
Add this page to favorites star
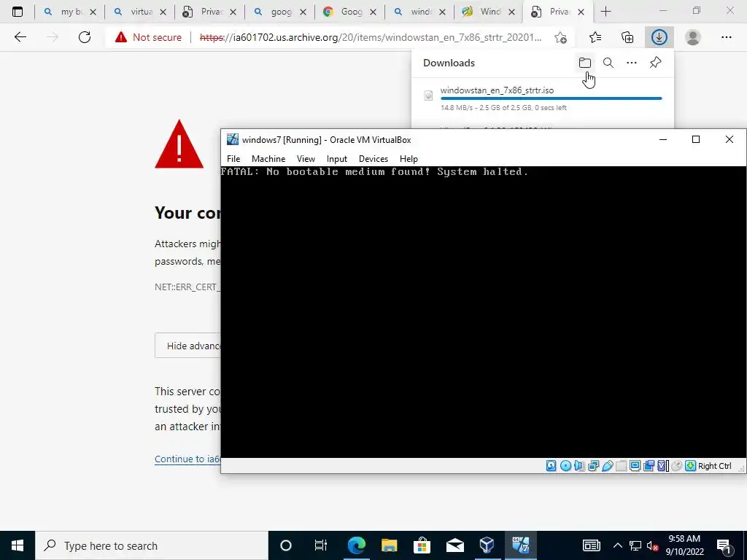click(561, 37)
